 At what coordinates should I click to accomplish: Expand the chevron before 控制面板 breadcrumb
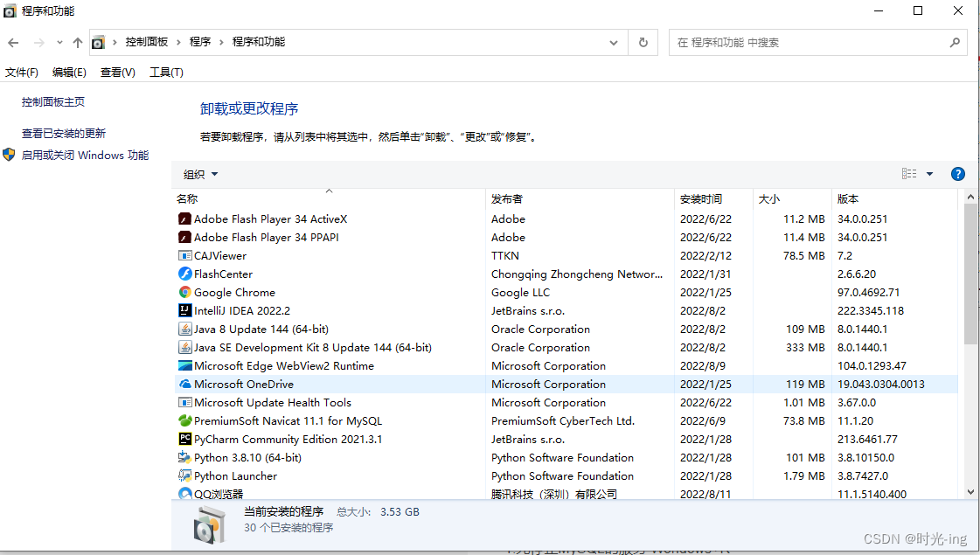[x=115, y=43]
